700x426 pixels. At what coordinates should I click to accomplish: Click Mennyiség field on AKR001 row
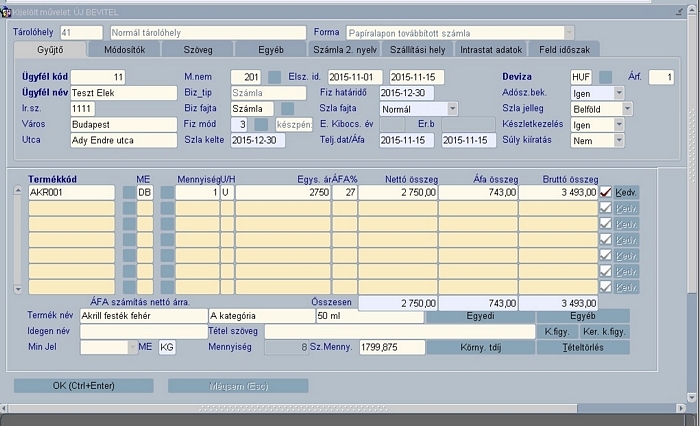tap(197, 192)
